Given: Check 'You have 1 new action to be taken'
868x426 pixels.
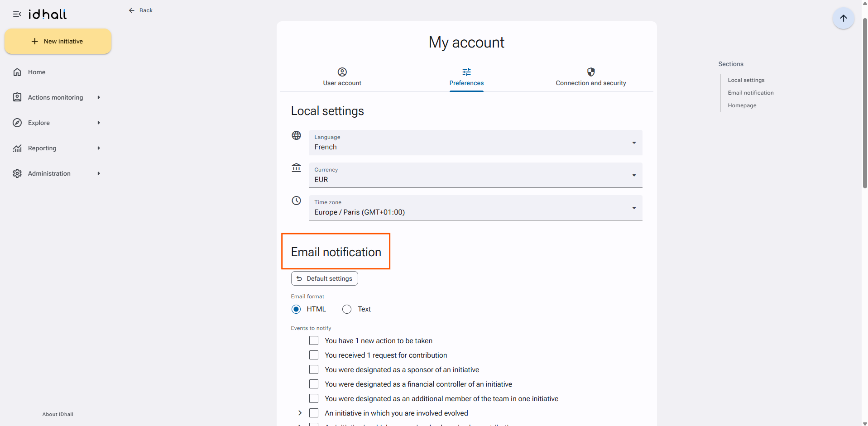Looking at the screenshot, I should pos(314,340).
